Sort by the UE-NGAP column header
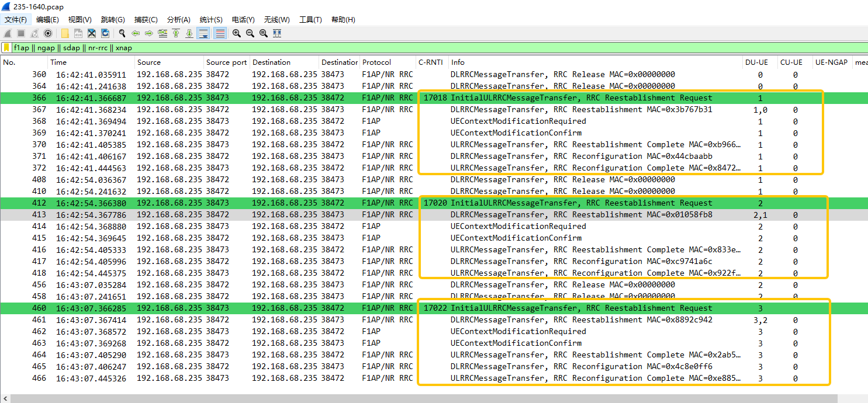 click(x=832, y=62)
